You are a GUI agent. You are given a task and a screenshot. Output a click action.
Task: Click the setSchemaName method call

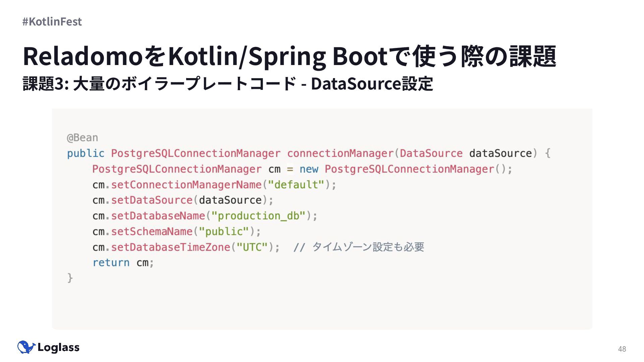tap(152, 232)
